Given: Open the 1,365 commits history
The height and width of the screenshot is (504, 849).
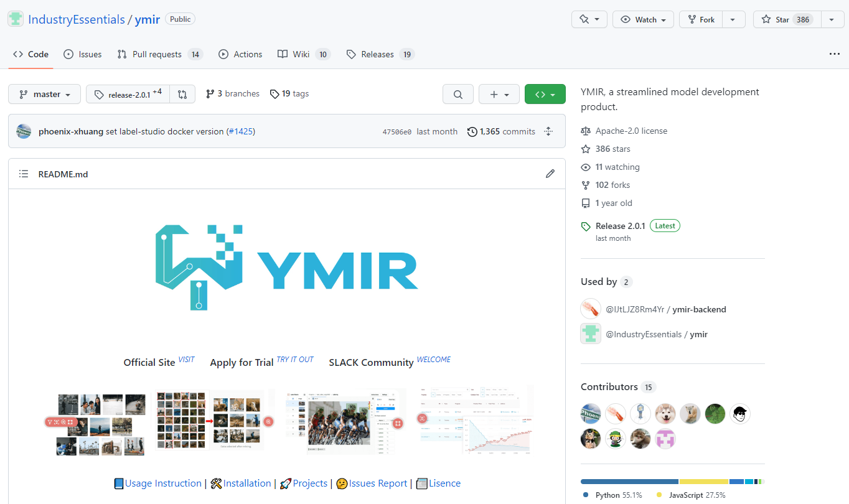Looking at the screenshot, I should [x=501, y=131].
